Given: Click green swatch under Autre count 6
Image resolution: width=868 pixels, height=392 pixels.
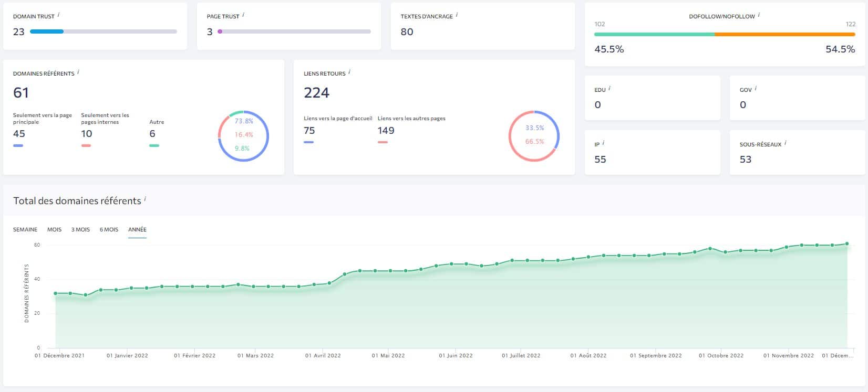Looking at the screenshot, I should click(x=154, y=145).
